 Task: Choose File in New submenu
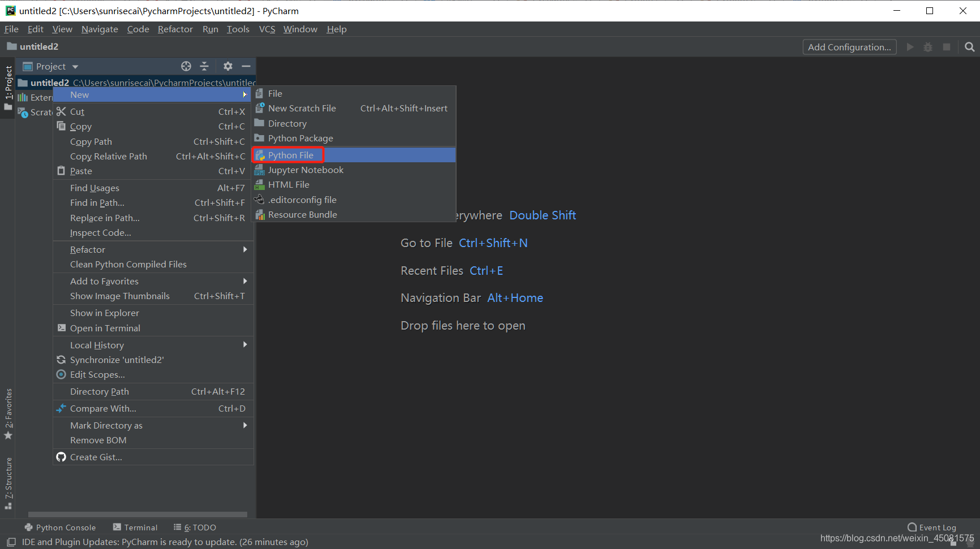(x=354, y=93)
